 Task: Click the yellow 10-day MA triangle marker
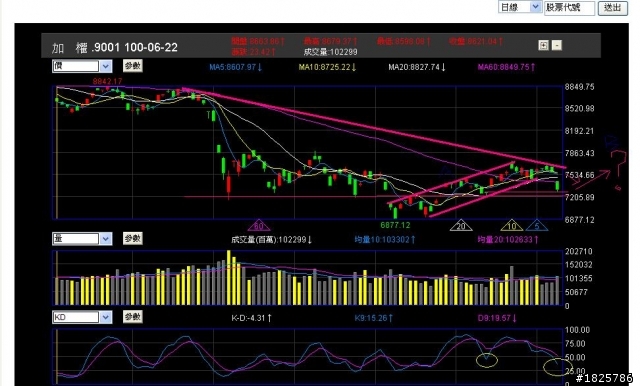tap(512, 226)
